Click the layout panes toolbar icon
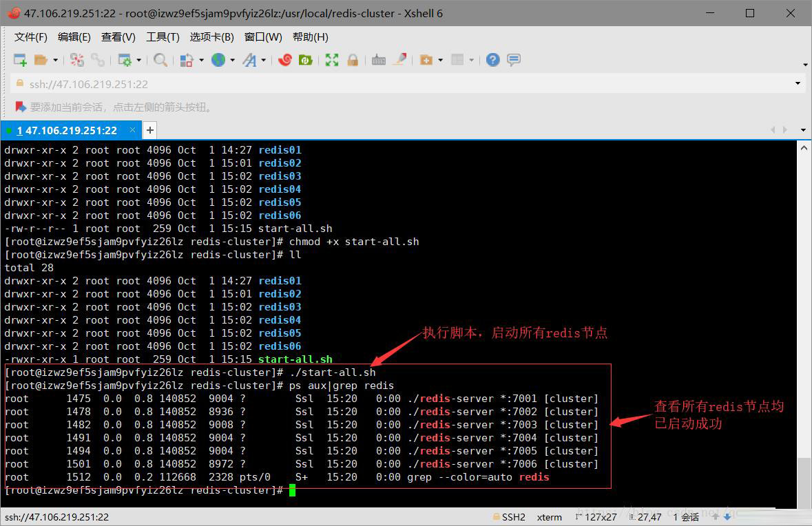The width and height of the screenshot is (812, 526). click(457, 60)
